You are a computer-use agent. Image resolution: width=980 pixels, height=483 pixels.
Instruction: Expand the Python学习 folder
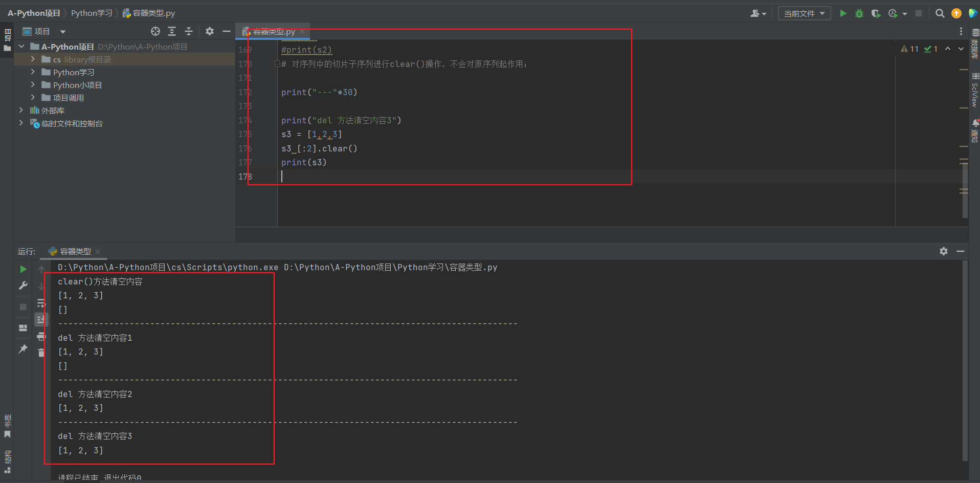33,72
